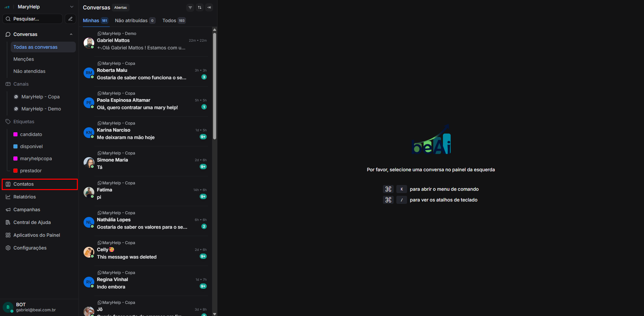
Task: Expand the MaryHelp account dropdown
Action: [71, 7]
